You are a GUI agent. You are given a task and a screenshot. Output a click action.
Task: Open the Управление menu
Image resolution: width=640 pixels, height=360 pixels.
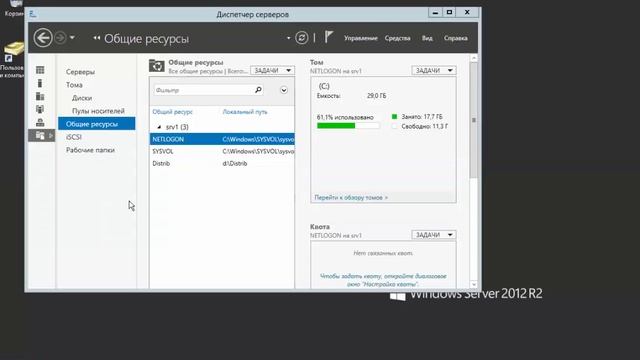tap(360, 38)
